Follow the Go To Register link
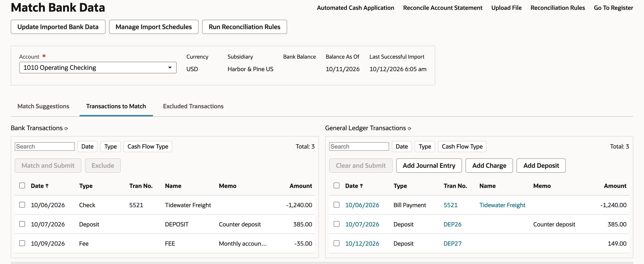 click(x=614, y=8)
